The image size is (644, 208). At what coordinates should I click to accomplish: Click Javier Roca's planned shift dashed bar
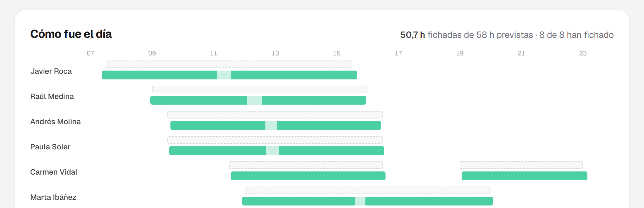pyautogui.click(x=229, y=64)
